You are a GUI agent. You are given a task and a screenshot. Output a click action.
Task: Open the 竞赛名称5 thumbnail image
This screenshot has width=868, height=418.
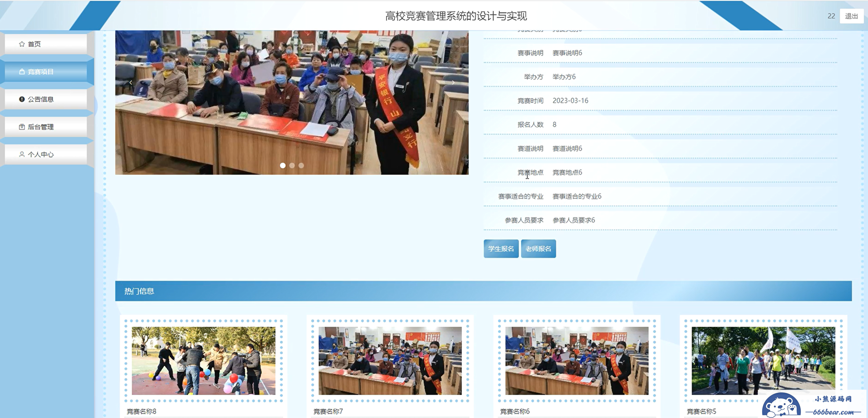(763, 361)
